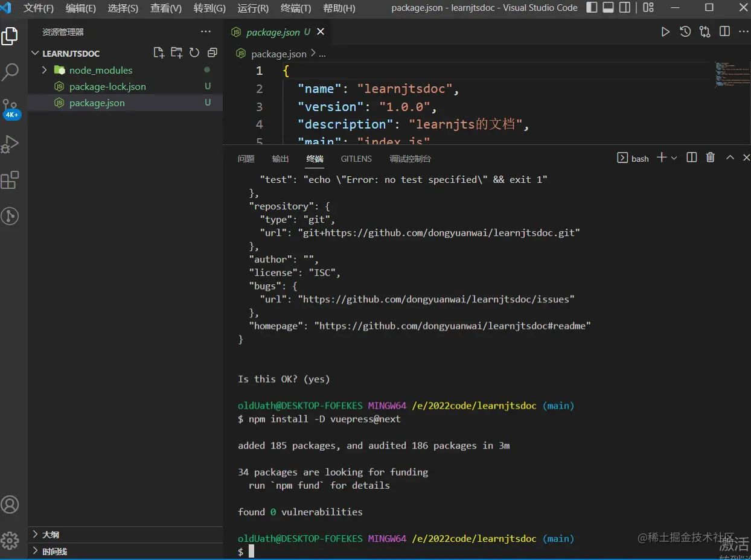The image size is (751, 560).
Task: Open the 终端(T) menu
Action: 296,8
